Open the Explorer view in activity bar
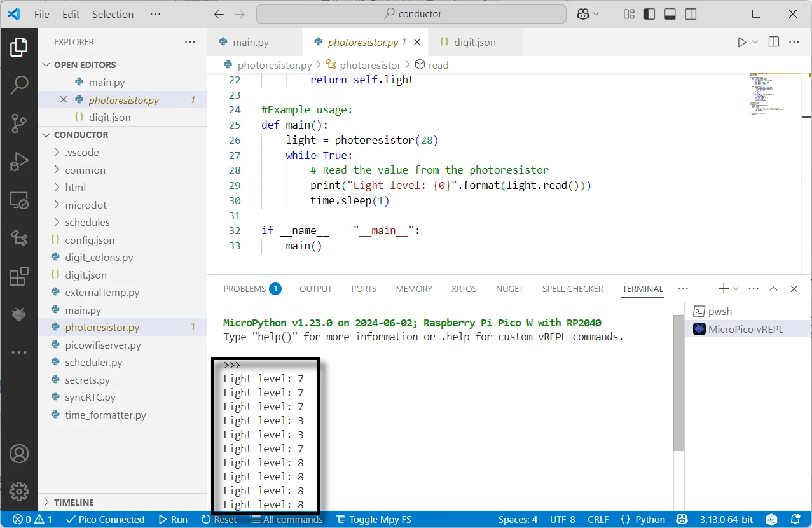Screen dimensions: 812x528 (19, 47)
